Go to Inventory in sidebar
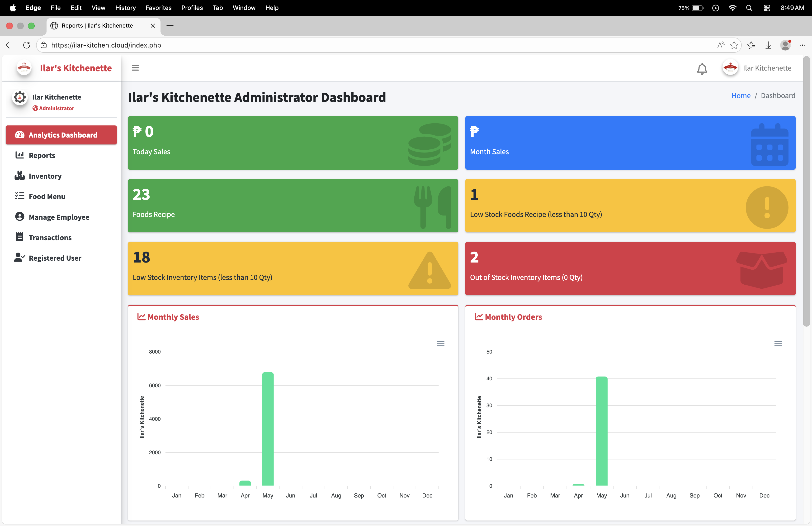Screen dimensions: 812x526 click(x=45, y=176)
